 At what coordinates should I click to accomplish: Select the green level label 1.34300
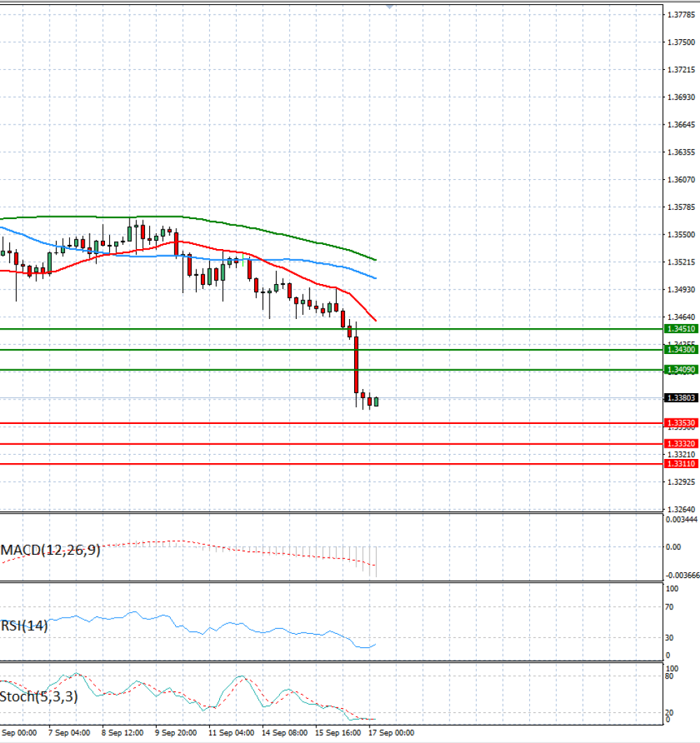681,350
